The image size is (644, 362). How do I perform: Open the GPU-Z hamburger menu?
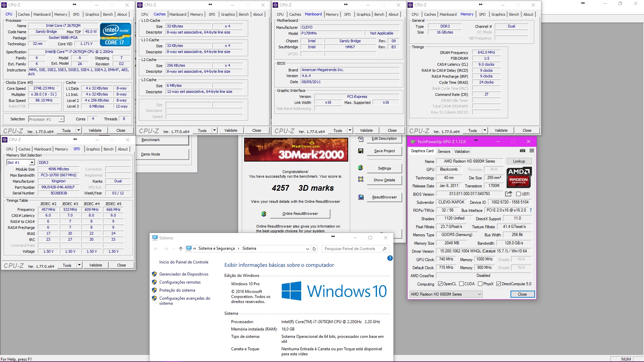click(x=532, y=151)
